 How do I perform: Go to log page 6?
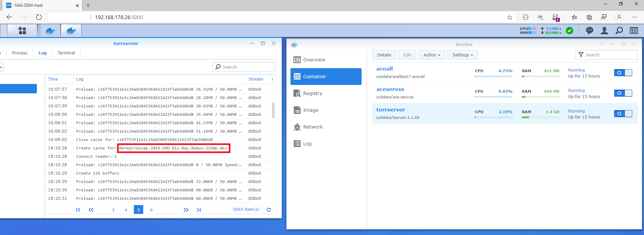click(x=151, y=210)
